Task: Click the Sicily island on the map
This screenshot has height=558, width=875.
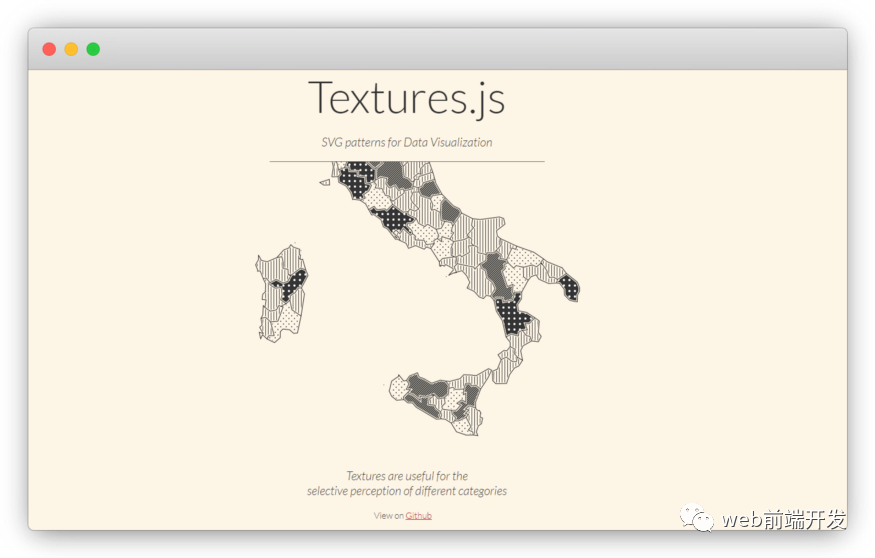Action: (x=439, y=402)
